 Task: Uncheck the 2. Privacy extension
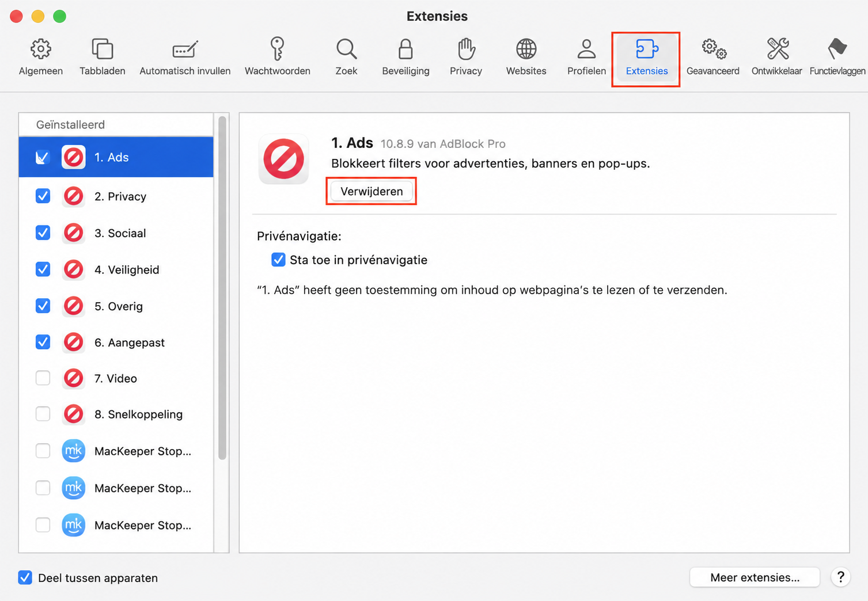43,196
